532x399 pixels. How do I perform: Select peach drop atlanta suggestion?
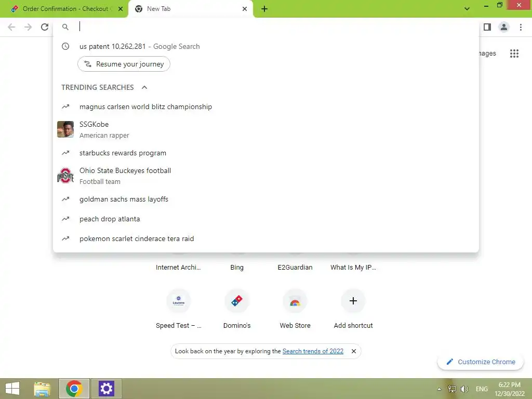(266, 219)
